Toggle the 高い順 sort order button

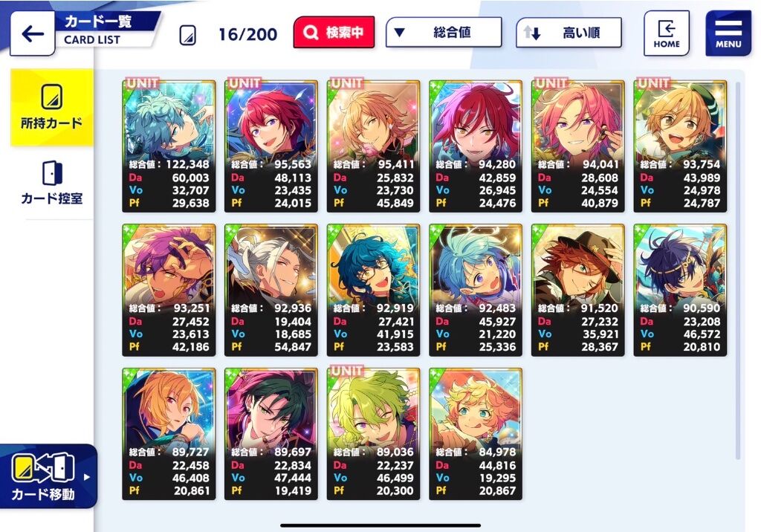click(x=569, y=33)
